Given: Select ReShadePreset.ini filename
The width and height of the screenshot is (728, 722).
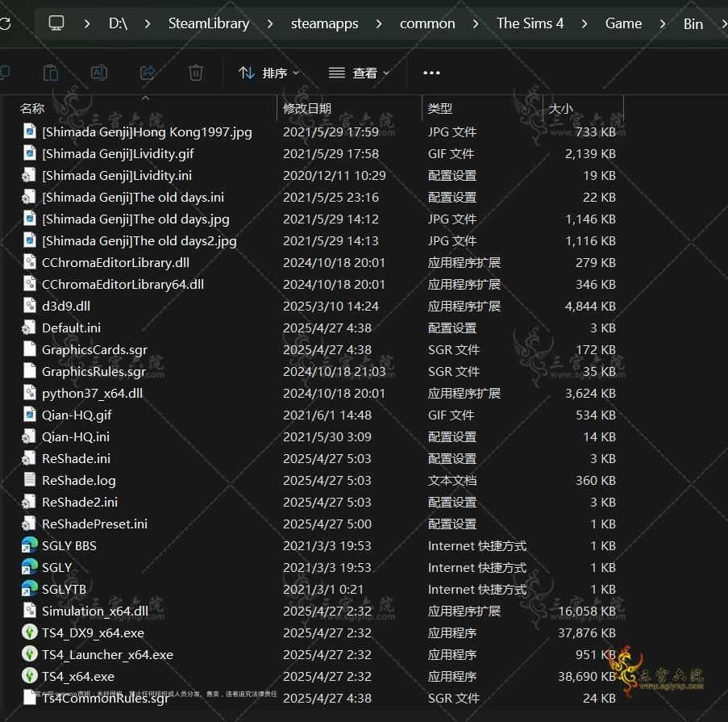Looking at the screenshot, I should [94, 524].
